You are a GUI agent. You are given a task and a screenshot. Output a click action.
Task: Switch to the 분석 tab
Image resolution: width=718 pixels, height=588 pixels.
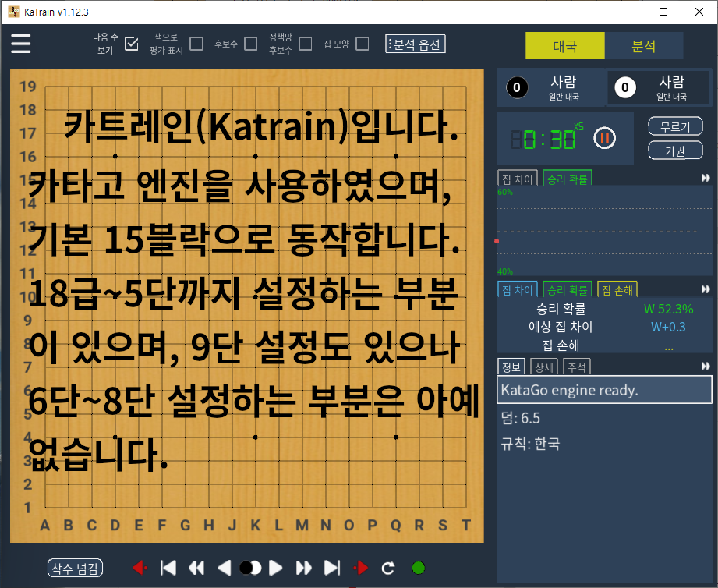643,46
